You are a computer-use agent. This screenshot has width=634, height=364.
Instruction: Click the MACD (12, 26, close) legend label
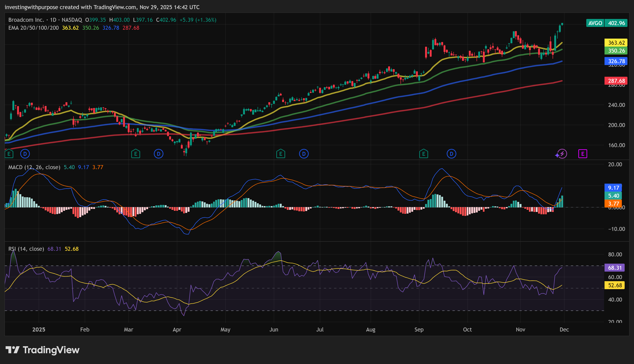click(34, 167)
